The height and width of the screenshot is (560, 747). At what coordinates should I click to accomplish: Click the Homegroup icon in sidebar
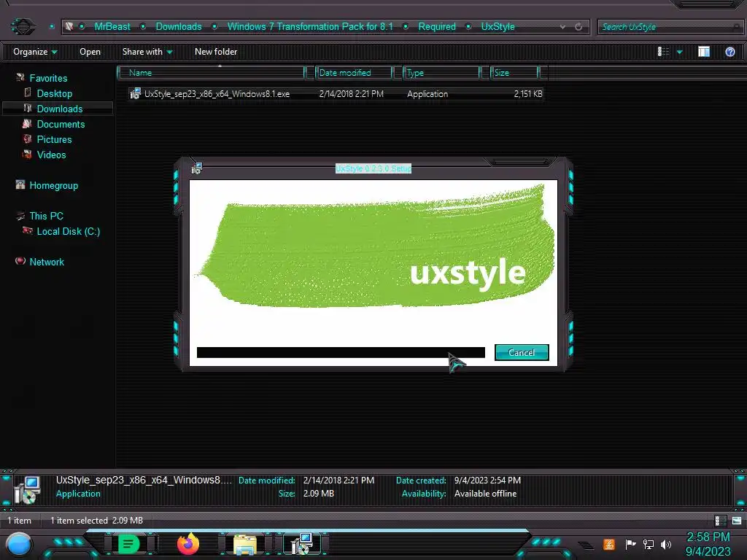click(20, 184)
